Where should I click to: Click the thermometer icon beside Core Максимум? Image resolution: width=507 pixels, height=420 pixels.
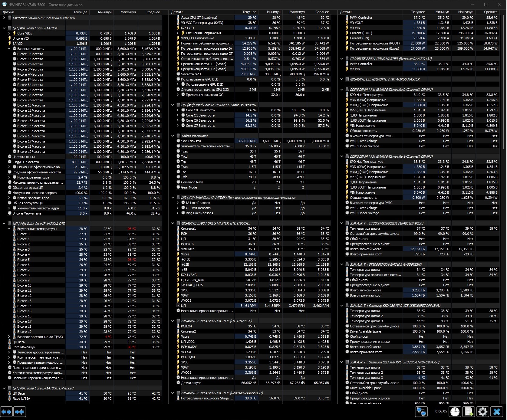9,347
